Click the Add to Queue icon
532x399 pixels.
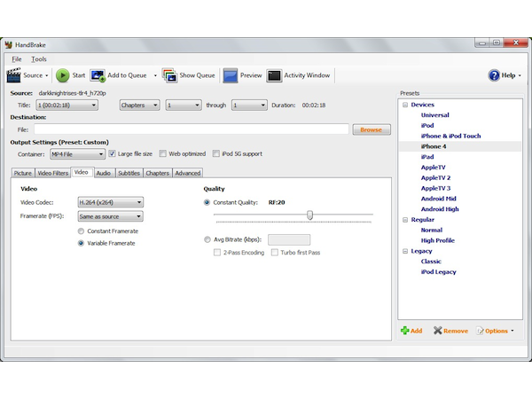(x=98, y=75)
